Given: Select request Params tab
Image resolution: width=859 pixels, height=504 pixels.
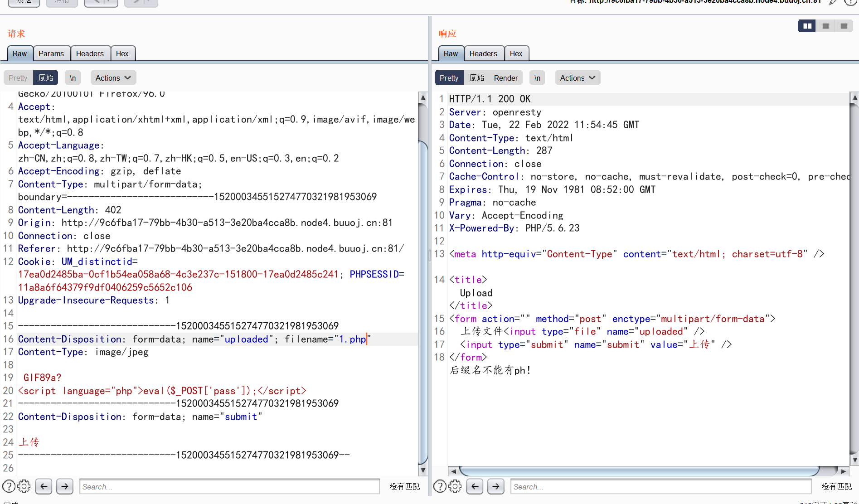Looking at the screenshot, I should click(x=51, y=53).
